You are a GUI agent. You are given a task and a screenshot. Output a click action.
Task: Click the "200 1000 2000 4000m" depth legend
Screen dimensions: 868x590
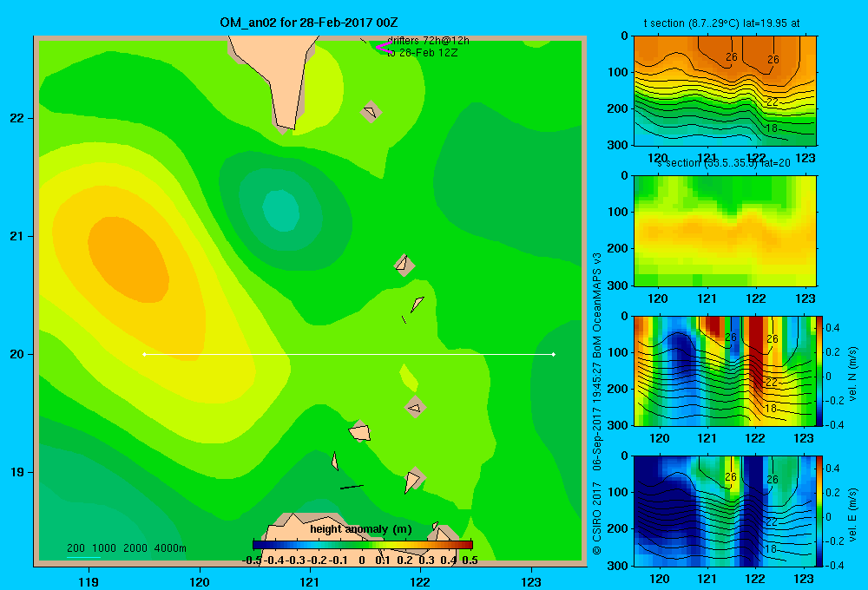tap(127, 548)
